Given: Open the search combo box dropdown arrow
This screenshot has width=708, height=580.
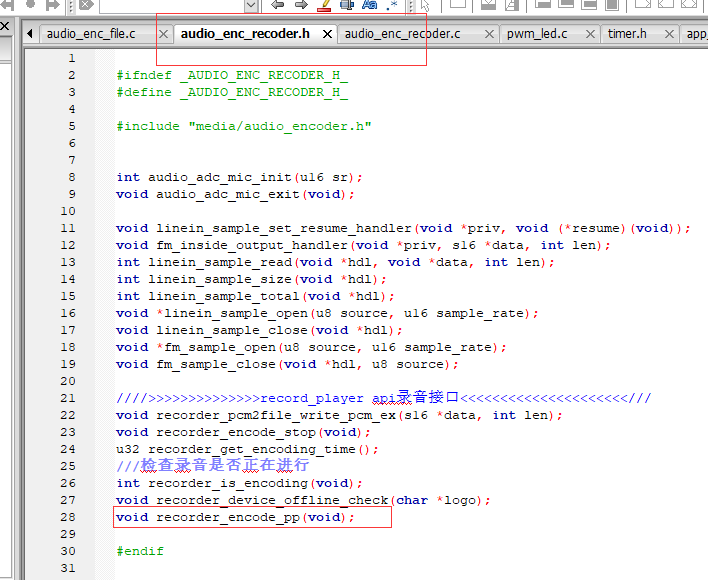Looking at the screenshot, I should pos(252,5).
